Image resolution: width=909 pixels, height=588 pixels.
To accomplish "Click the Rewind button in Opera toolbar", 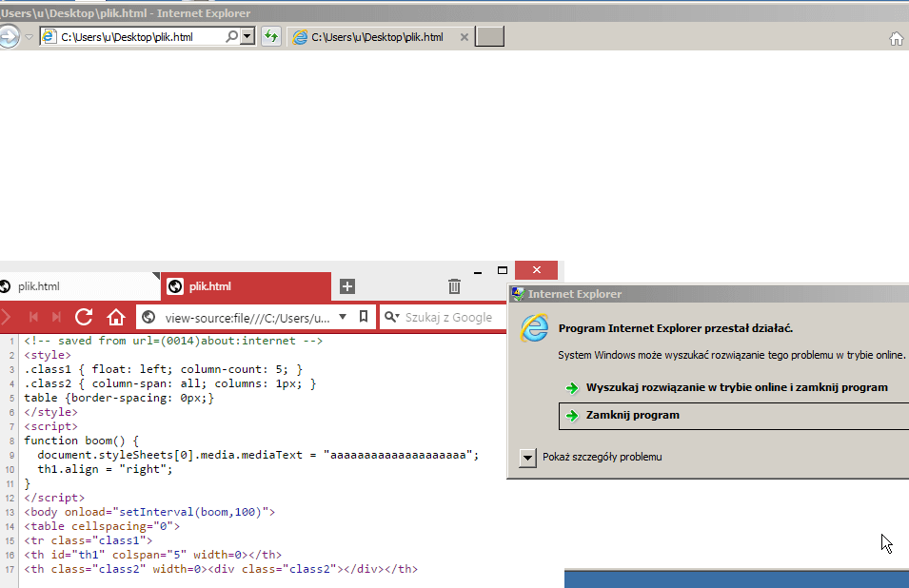I will point(33,317).
